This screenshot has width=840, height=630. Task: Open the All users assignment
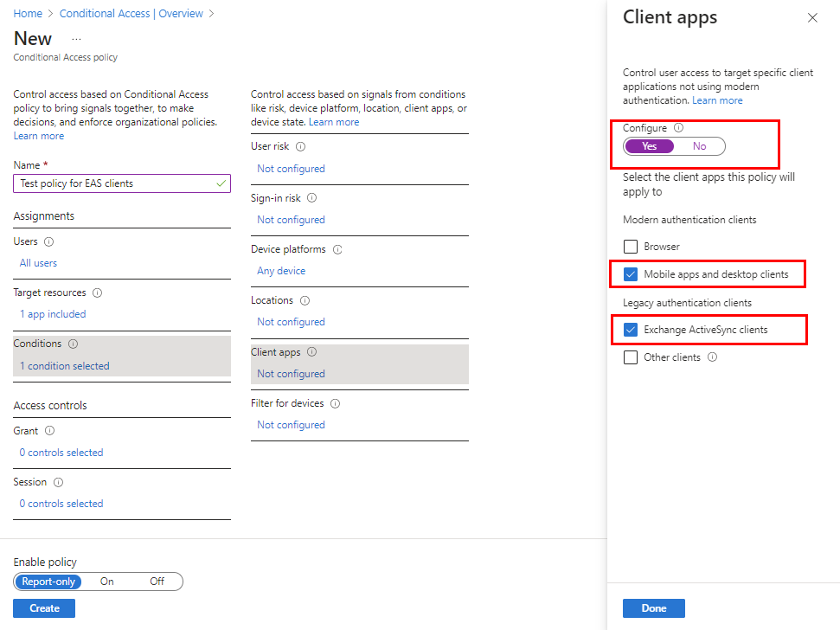pyautogui.click(x=38, y=263)
